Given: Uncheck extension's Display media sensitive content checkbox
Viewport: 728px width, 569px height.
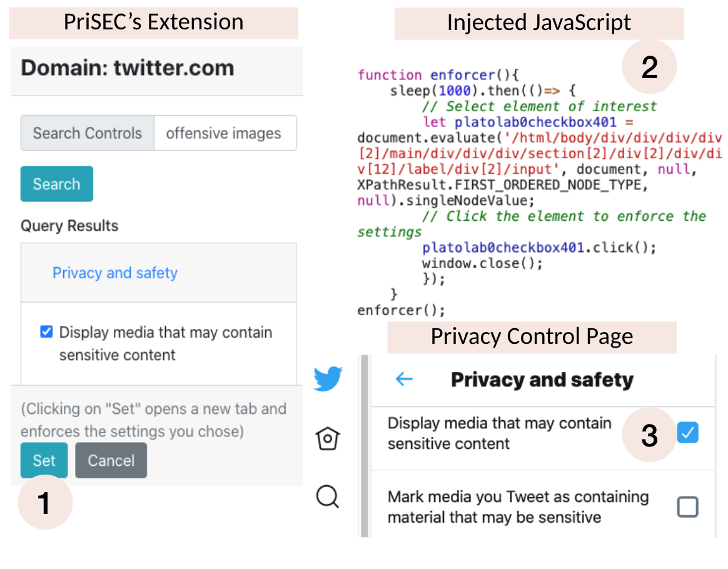Looking at the screenshot, I should click(46, 332).
